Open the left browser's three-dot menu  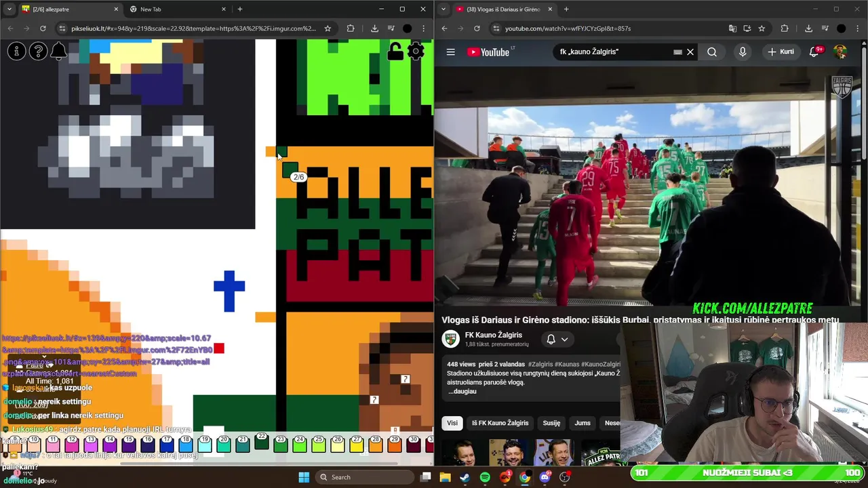(x=423, y=28)
